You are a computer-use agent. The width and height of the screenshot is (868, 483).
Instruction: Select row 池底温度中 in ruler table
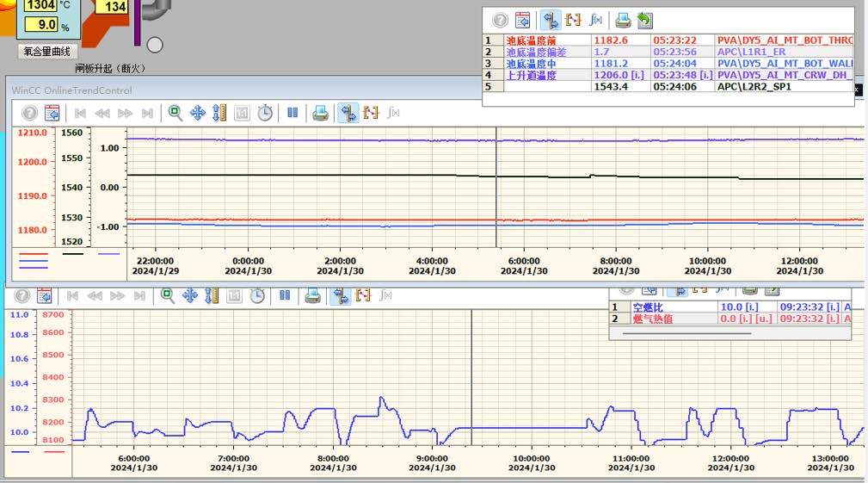click(x=668, y=64)
